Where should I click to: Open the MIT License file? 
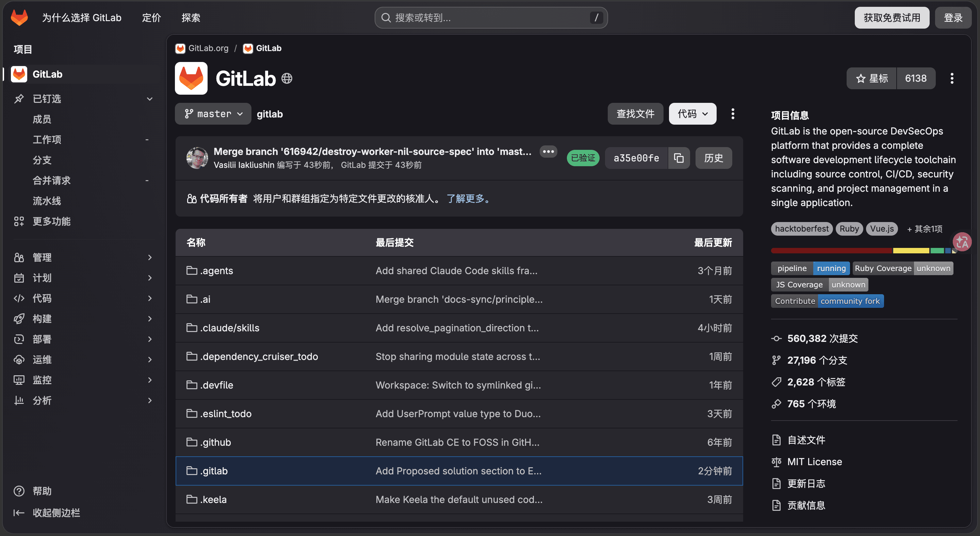pos(806,462)
